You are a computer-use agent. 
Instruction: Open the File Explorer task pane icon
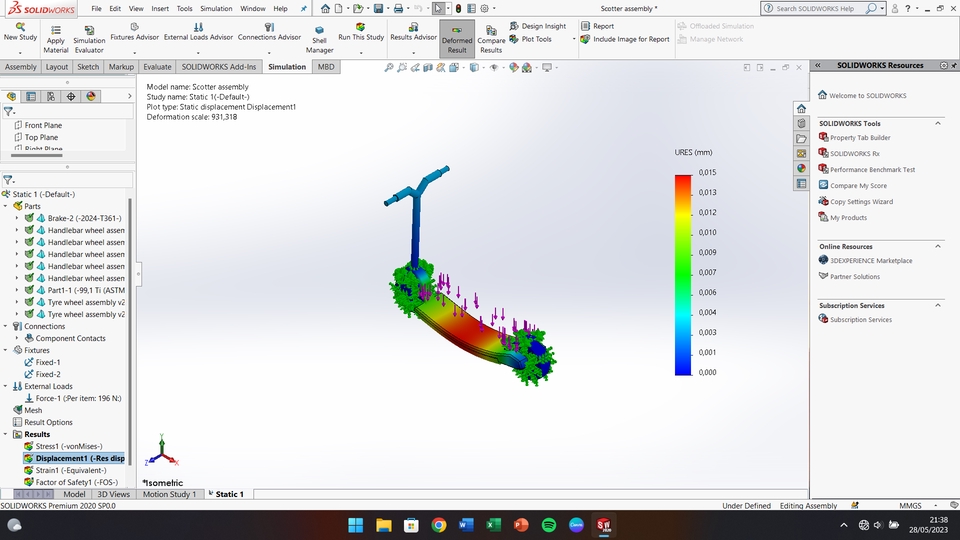(801, 138)
